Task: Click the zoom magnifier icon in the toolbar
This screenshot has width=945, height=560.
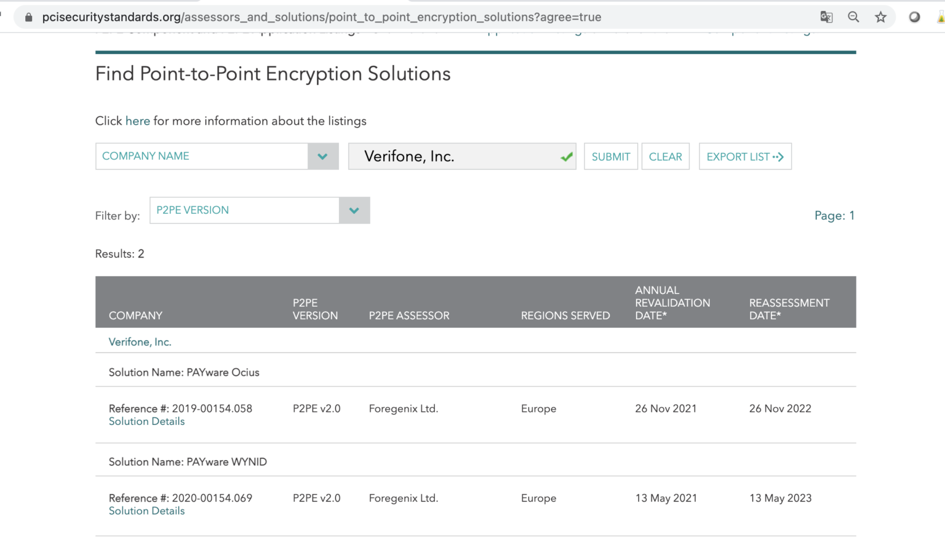Action: pos(853,17)
